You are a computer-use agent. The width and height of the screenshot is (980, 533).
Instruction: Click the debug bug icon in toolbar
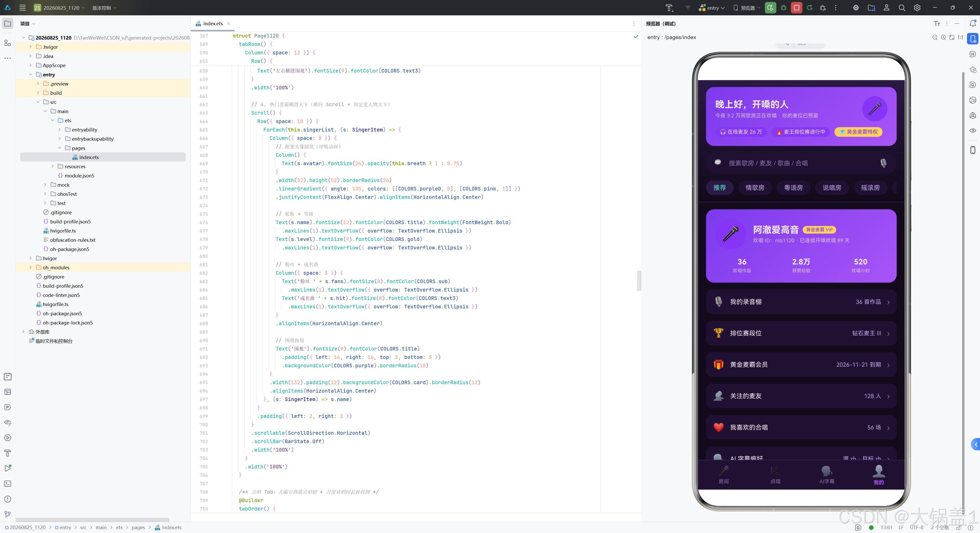(783, 8)
